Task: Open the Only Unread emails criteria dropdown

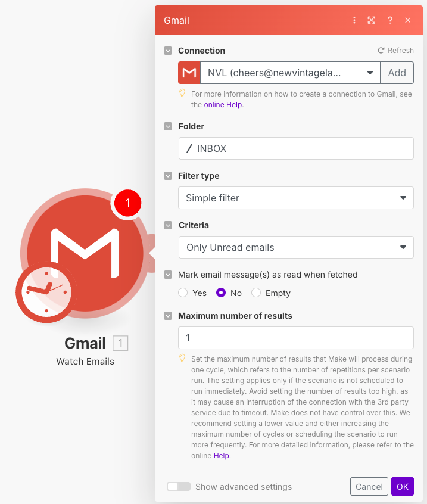Action: (x=296, y=247)
